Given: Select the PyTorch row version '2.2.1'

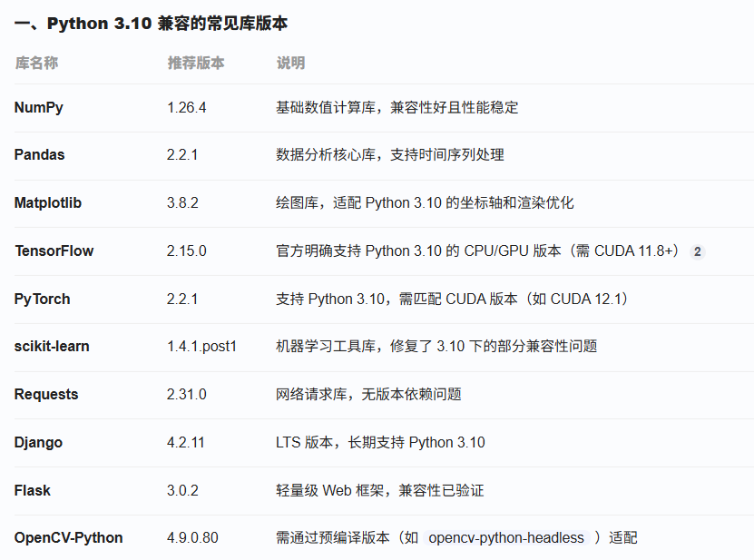Looking at the screenshot, I should point(182,299).
